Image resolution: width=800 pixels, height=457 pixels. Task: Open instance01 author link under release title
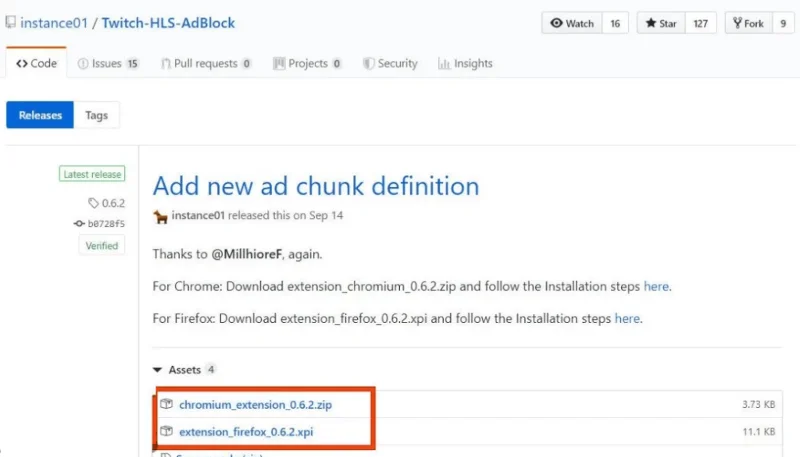point(198,215)
